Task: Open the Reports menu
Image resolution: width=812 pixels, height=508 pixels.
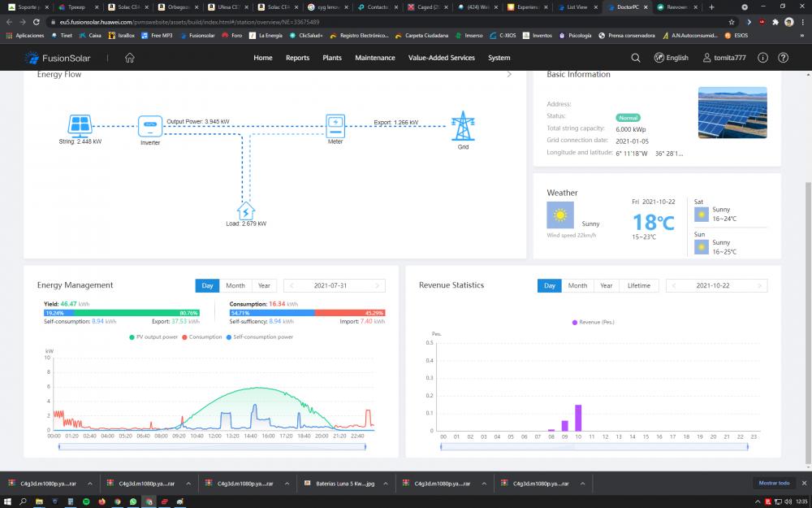Action: pos(297,58)
